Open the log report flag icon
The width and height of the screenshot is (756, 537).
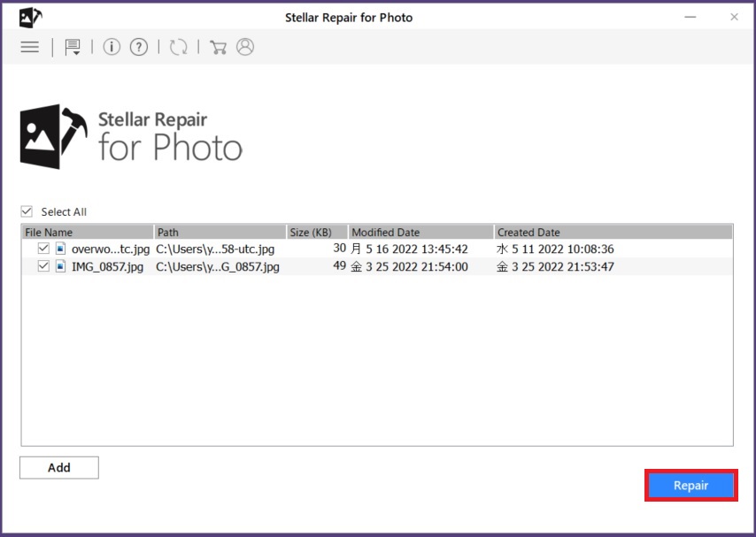(x=73, y=47)
